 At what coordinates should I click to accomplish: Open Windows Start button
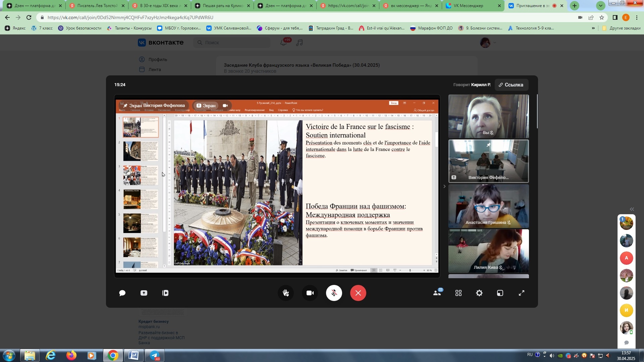pos(9,355)
